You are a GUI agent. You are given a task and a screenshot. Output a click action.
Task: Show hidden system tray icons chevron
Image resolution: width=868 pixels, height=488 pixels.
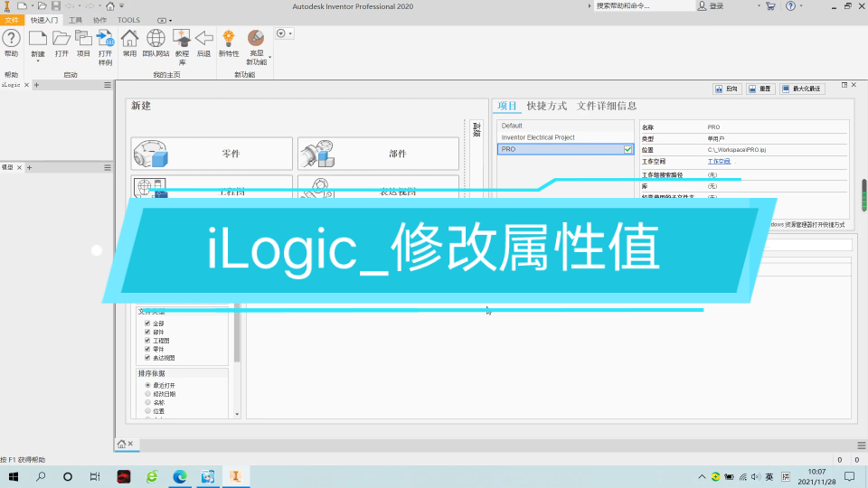point(702,477)
